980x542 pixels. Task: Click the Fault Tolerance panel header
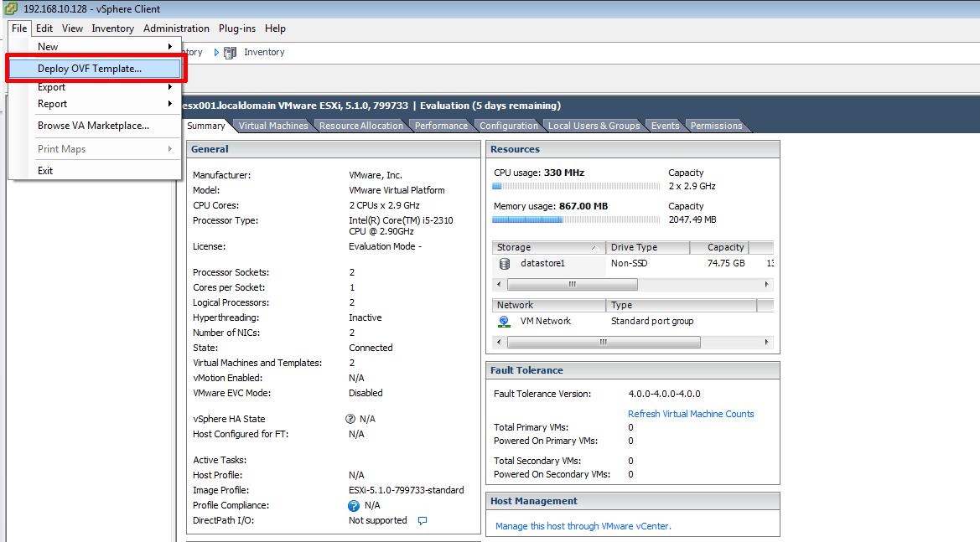point(632,371)
